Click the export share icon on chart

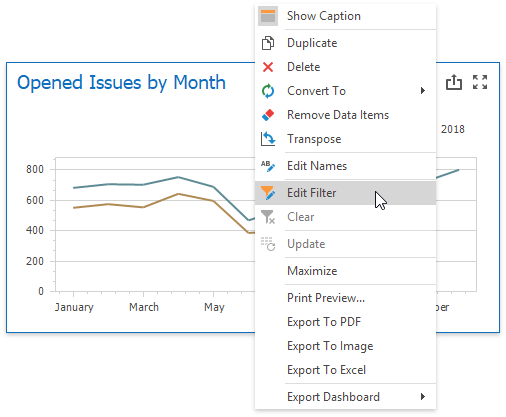pyautogui.click(x=454, y=82)
